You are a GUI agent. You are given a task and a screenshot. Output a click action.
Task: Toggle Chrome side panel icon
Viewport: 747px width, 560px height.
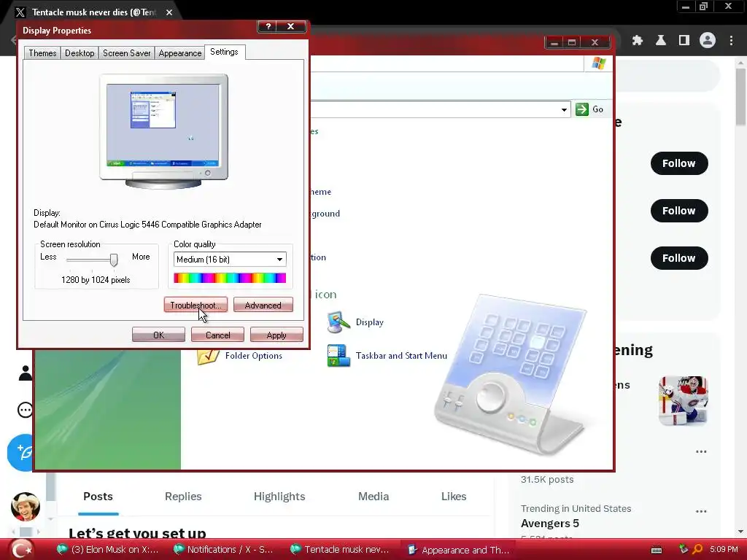coord(684,41)
